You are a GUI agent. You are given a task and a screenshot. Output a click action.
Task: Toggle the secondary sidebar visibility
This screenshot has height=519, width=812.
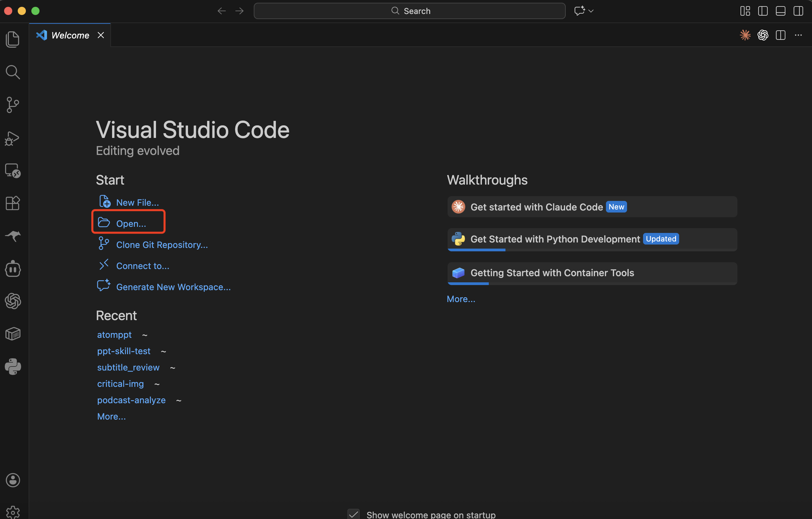coord(798,11)
